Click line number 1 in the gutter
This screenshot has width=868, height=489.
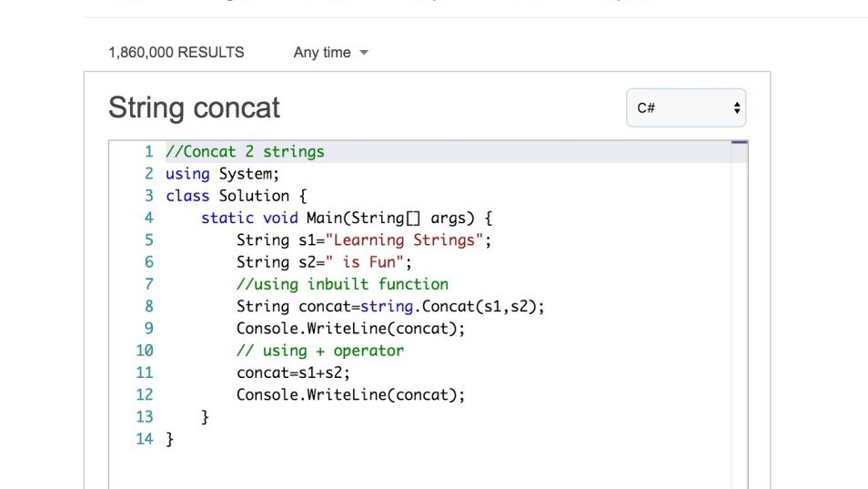[149, 152]
